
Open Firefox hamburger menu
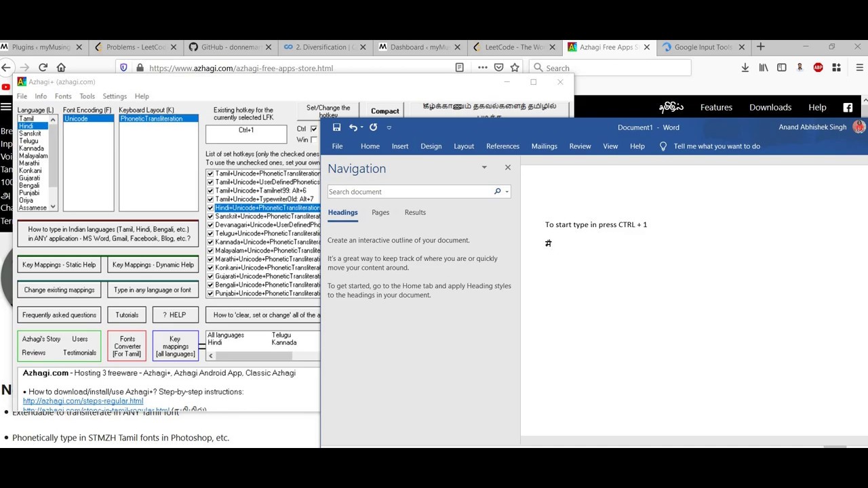859,68
